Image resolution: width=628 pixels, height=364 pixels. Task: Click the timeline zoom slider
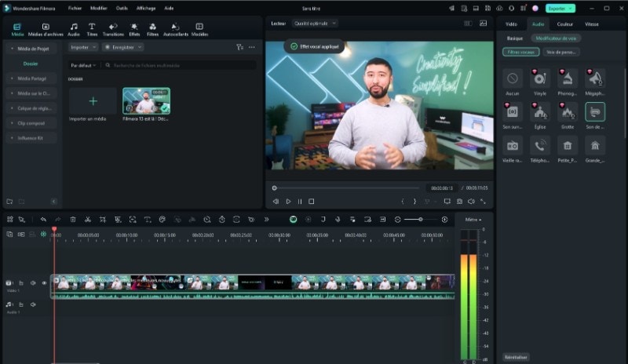point(421,220)
